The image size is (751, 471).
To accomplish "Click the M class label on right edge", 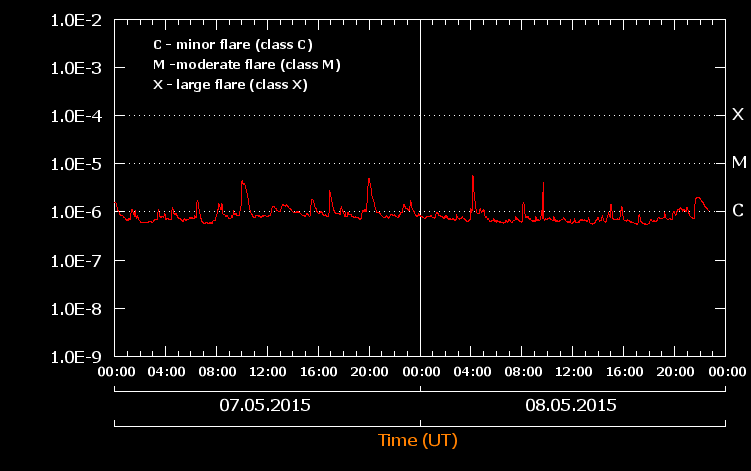I will coord(739,162).
